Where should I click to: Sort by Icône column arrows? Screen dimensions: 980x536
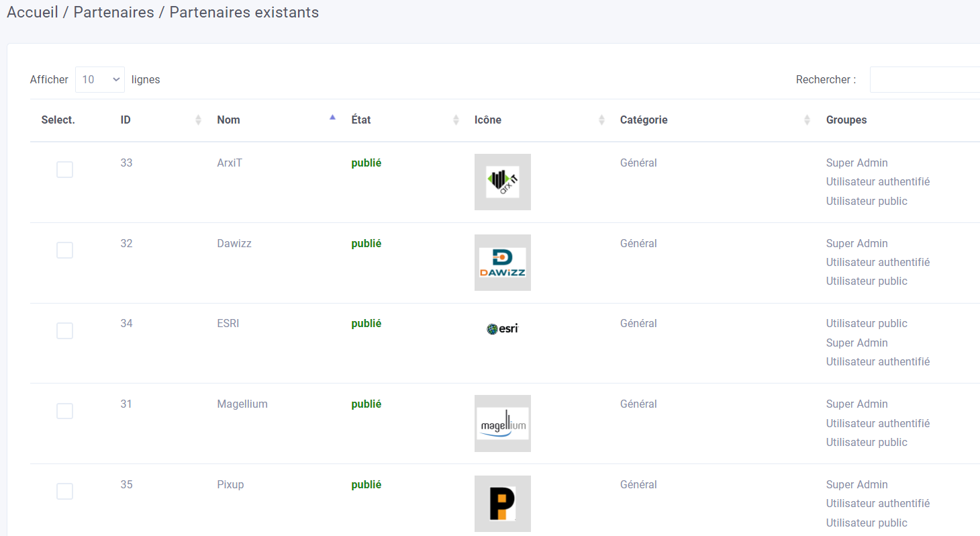coord(601,120)
